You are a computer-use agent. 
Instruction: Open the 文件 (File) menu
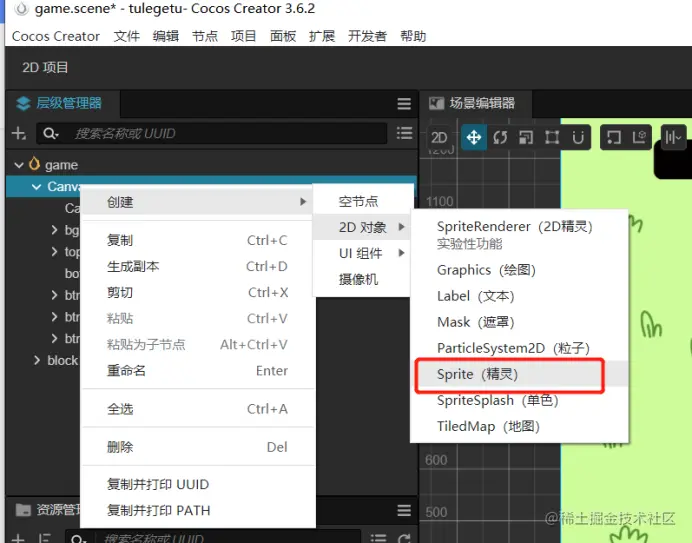(x=127, y=36)
